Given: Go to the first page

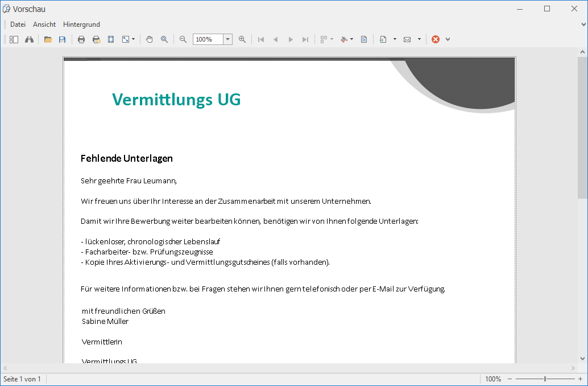Looking at the screenshot, I should 261,39.
